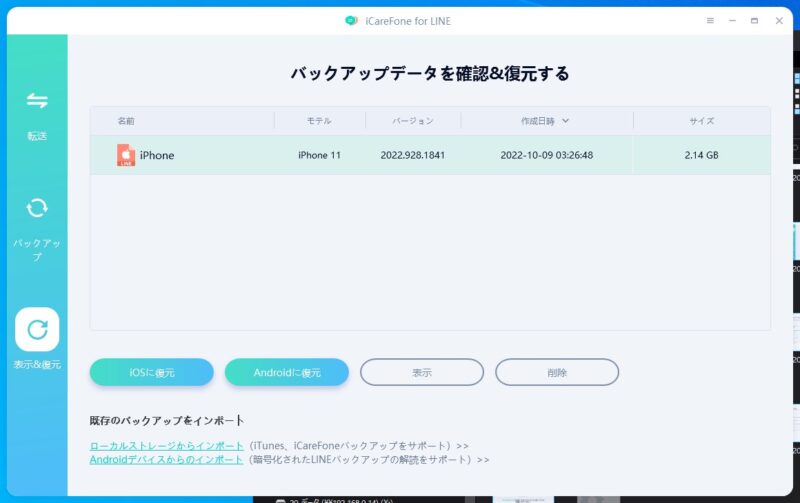Click the Androidに復元 button

coord(287,372)
